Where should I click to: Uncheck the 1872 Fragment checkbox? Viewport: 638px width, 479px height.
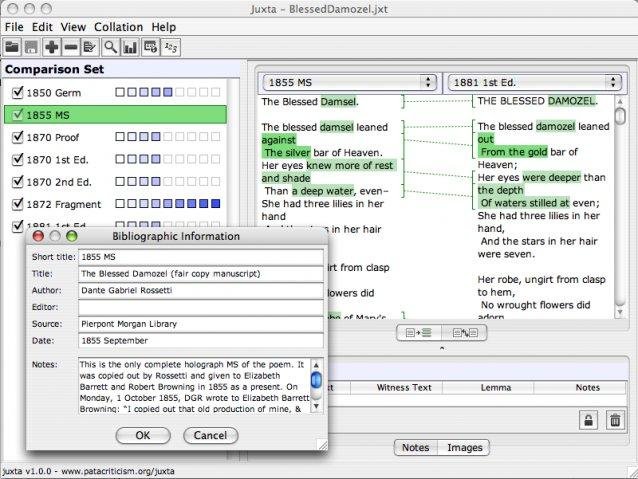coord(17,204)
